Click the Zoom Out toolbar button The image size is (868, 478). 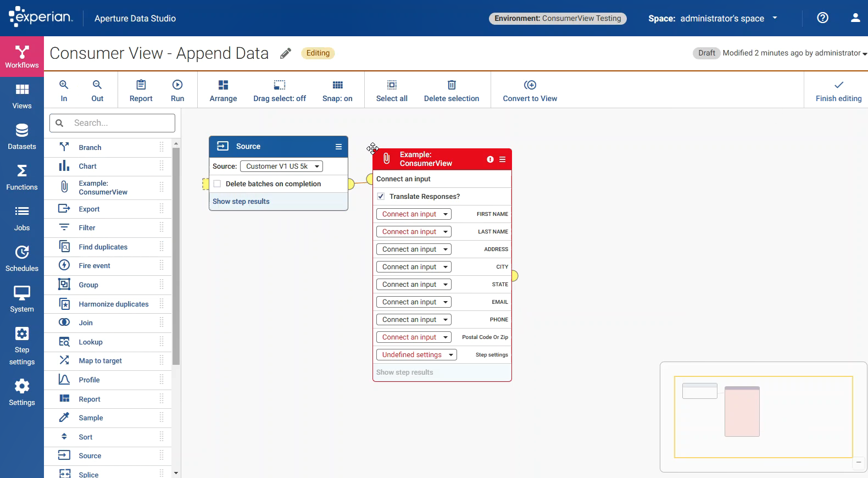(x=97, y=91)
